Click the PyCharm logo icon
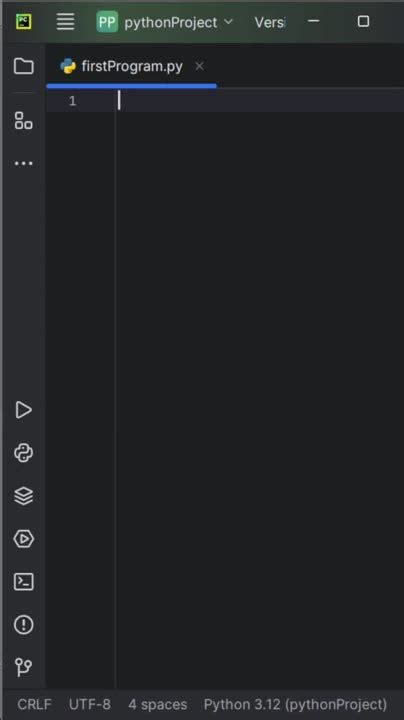404x720 pixels. (x=23, y=22)
